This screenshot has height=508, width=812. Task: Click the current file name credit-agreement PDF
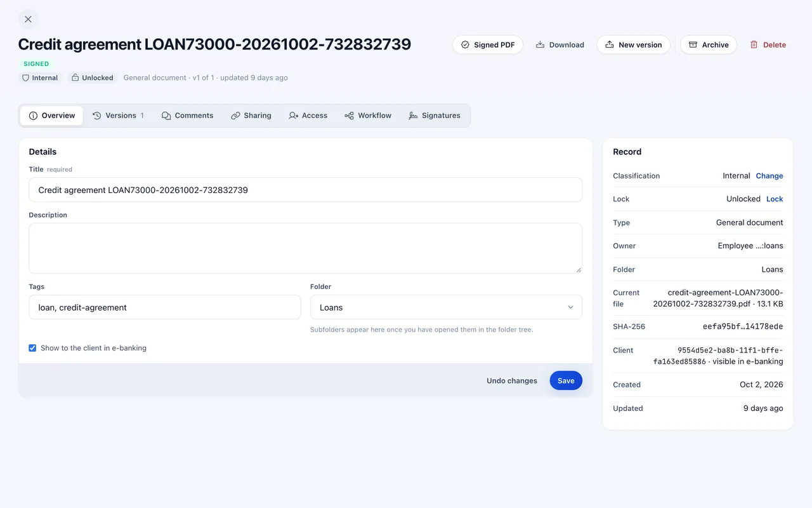pyautogui.click(x=717, y=298)
